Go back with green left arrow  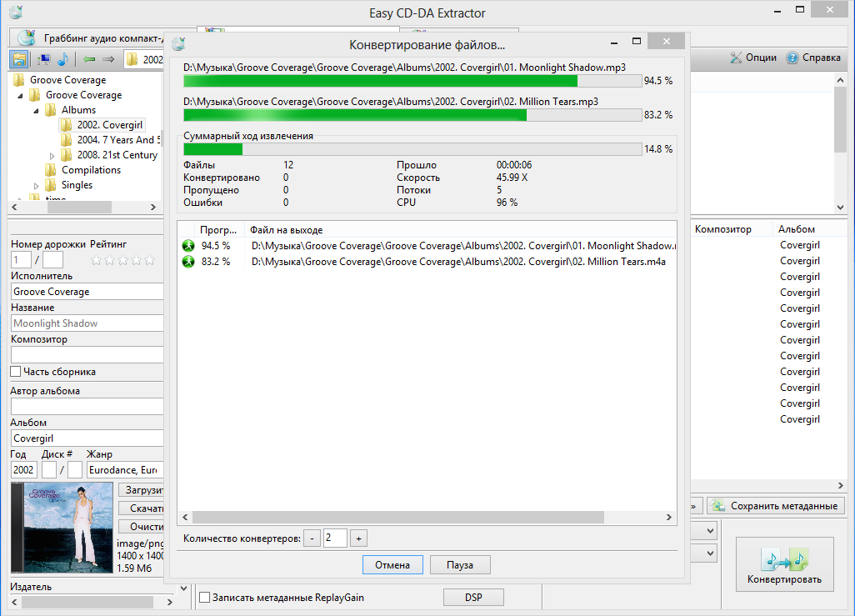[x=89, y=59]
